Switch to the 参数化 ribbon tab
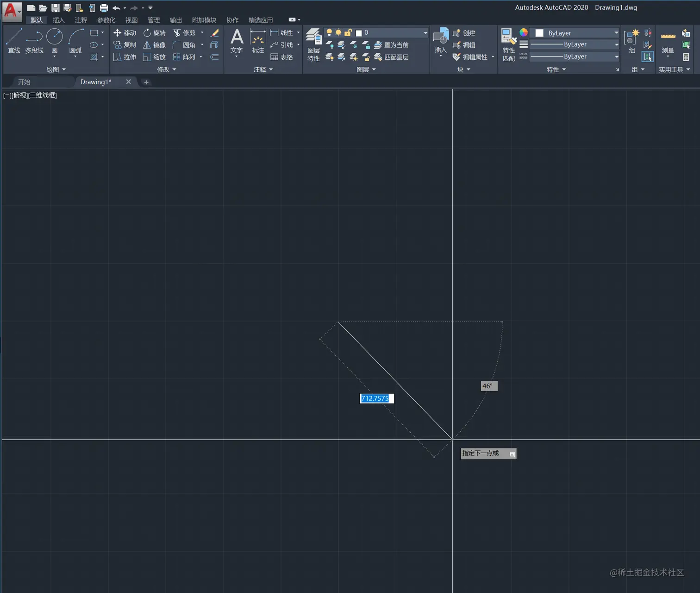Image resolution: width=700 pixels, height=593 pixels. coord(106,20)
